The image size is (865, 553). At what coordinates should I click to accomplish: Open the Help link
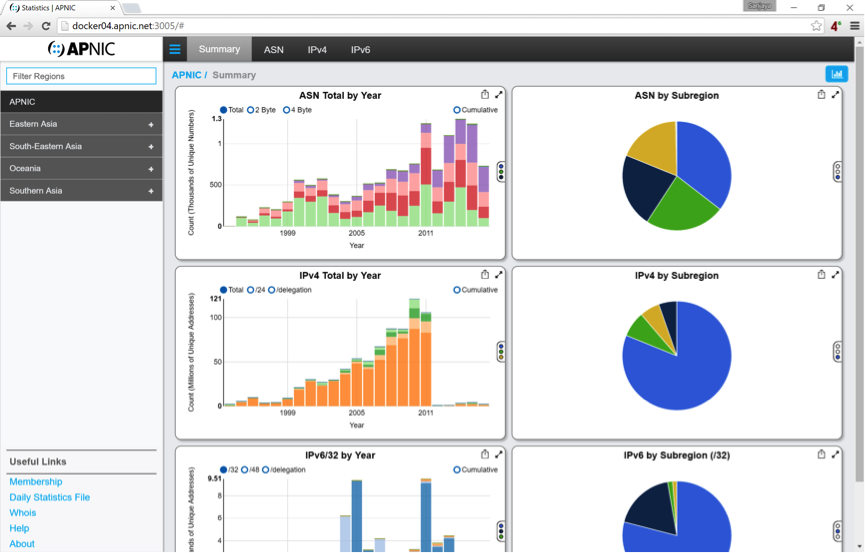pyautogui.click(x=19, y=528)
